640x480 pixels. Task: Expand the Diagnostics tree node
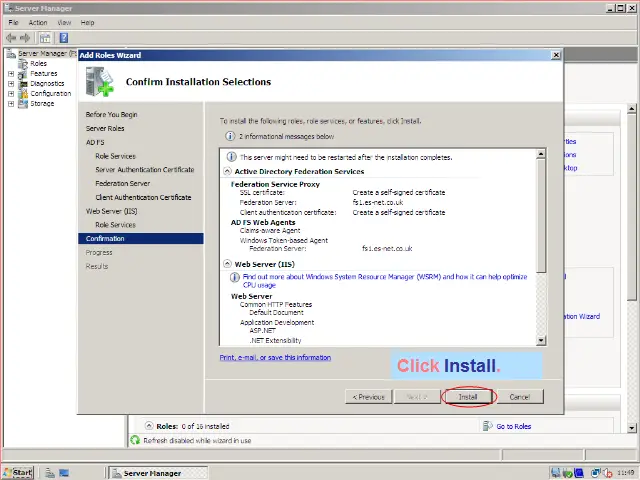pyautogui.click(x=11, y=84)
